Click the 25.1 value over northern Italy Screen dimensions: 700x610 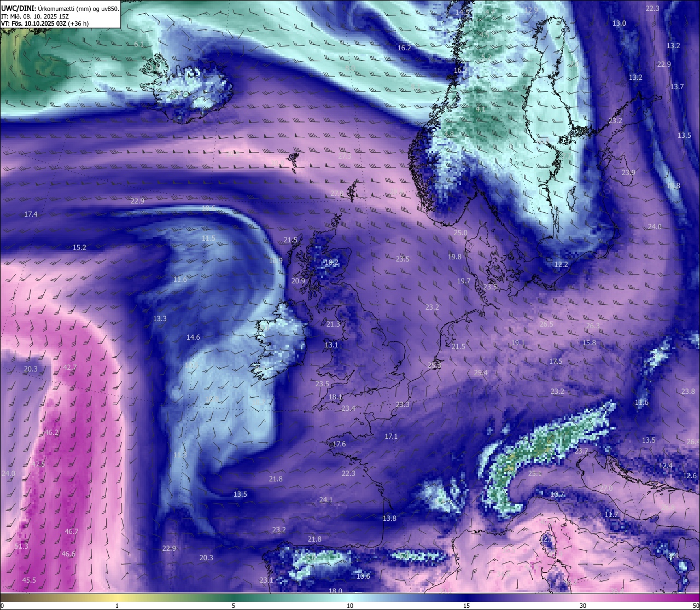pos(535,473)
